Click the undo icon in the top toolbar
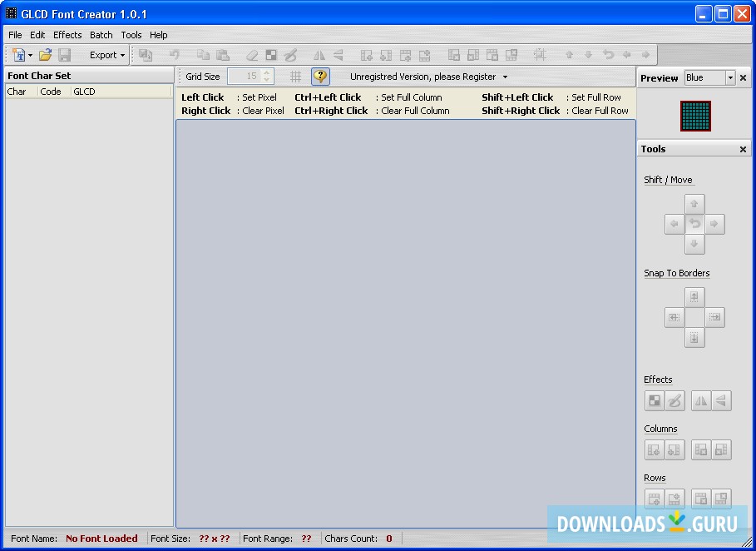This screenshot has height=551, width=756. coord(175,55)
